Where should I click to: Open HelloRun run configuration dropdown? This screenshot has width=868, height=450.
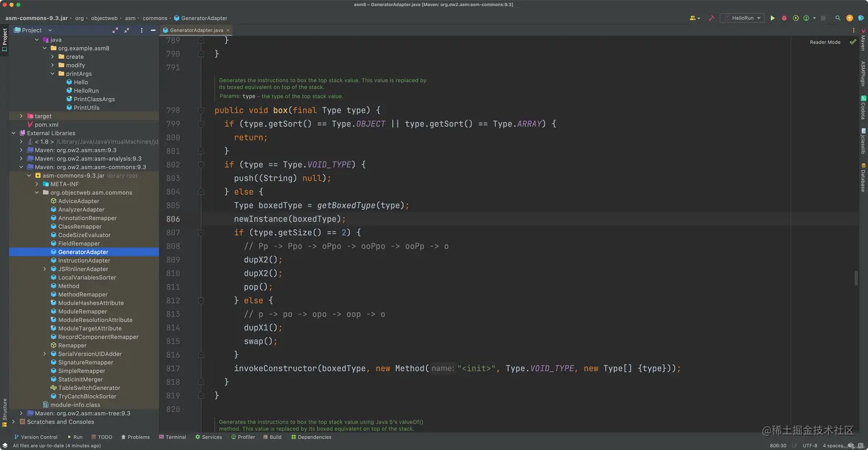(x=743, y=18)
